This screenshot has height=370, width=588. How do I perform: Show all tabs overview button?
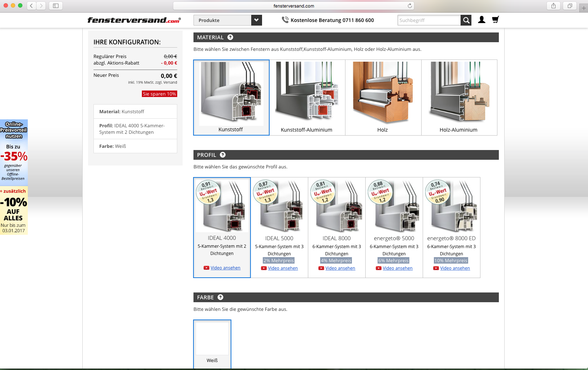[x=570, y=6]
